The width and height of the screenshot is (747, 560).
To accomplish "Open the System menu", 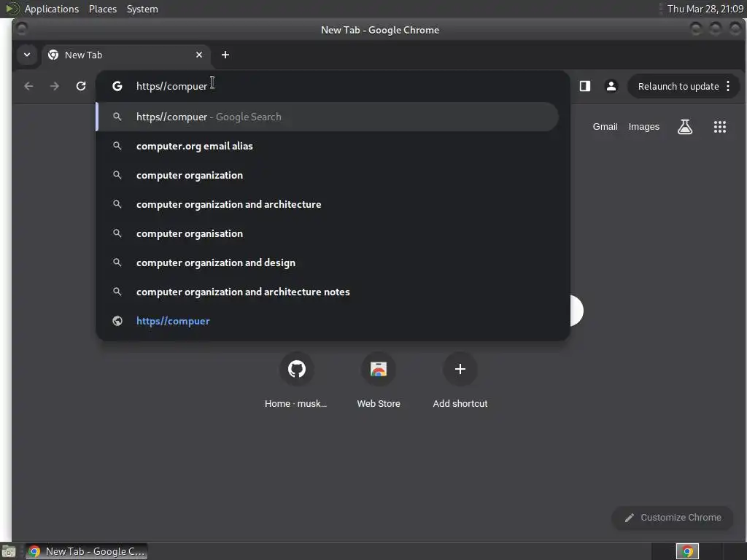I will [x=142, y=9].
